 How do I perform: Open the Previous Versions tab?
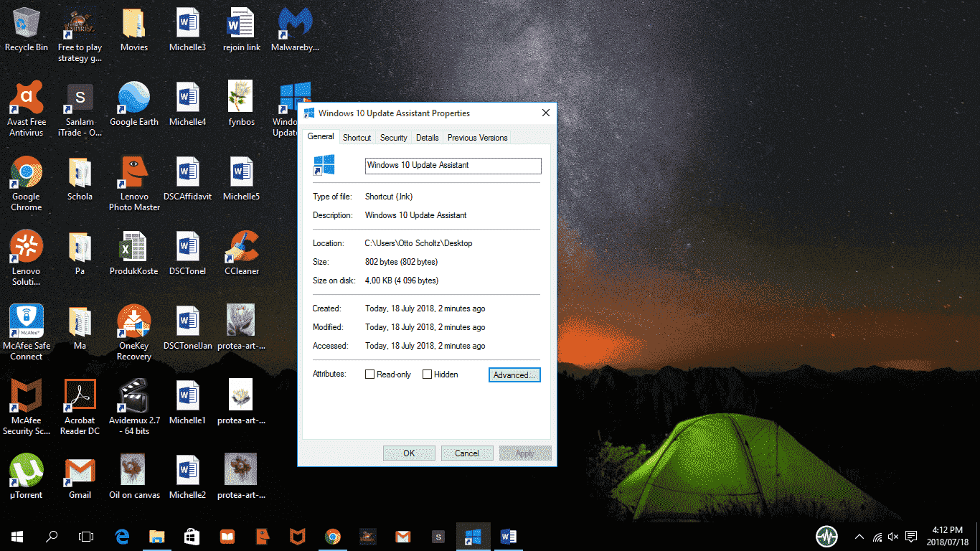pos(478,138)
